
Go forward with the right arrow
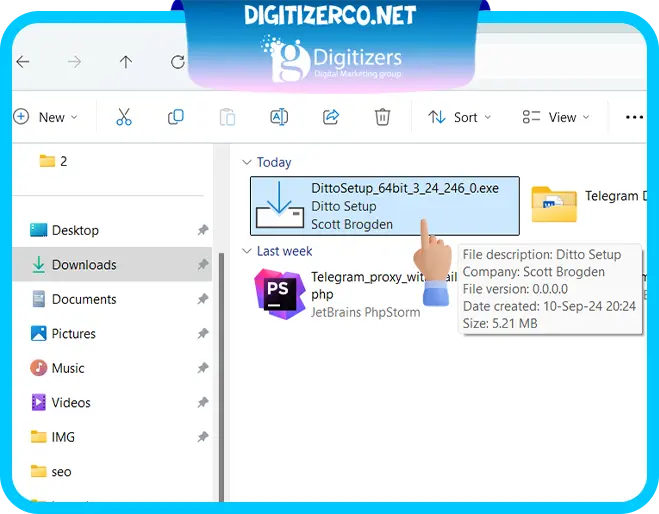[74, 62]
